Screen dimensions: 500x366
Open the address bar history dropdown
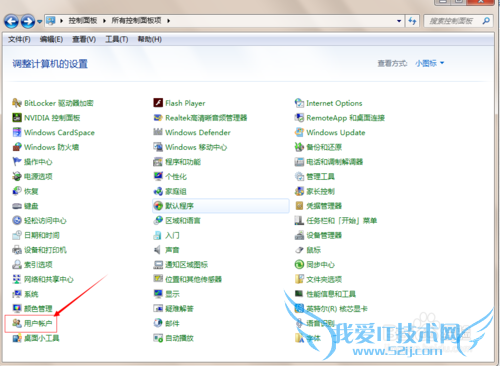[x=399, y=21]
